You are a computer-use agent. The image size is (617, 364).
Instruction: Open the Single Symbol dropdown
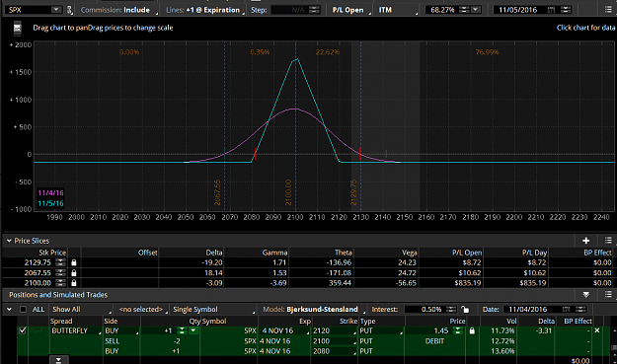[213, 310]
